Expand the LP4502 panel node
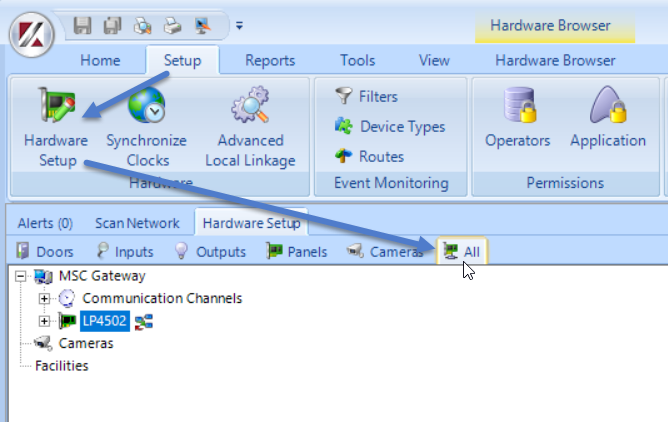The width and height of the screenshot is (668, 422). pos(44,321)
